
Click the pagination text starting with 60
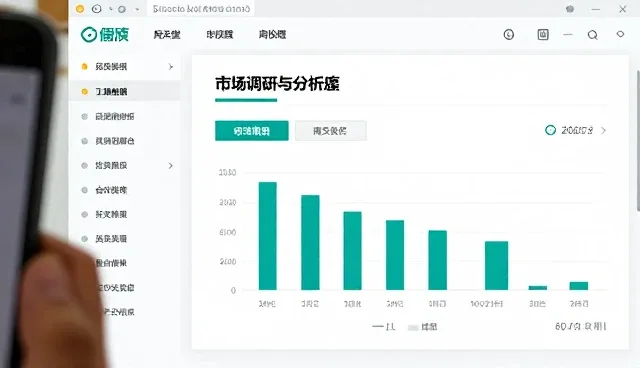pos(580,326)
